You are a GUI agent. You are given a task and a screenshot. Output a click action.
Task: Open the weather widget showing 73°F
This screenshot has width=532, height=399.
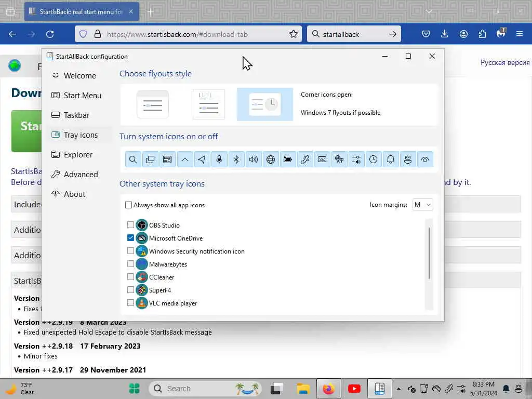[20, 389]
